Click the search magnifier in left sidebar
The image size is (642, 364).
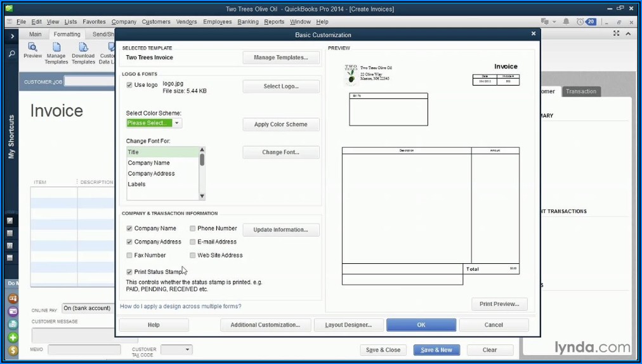[11, 55]
